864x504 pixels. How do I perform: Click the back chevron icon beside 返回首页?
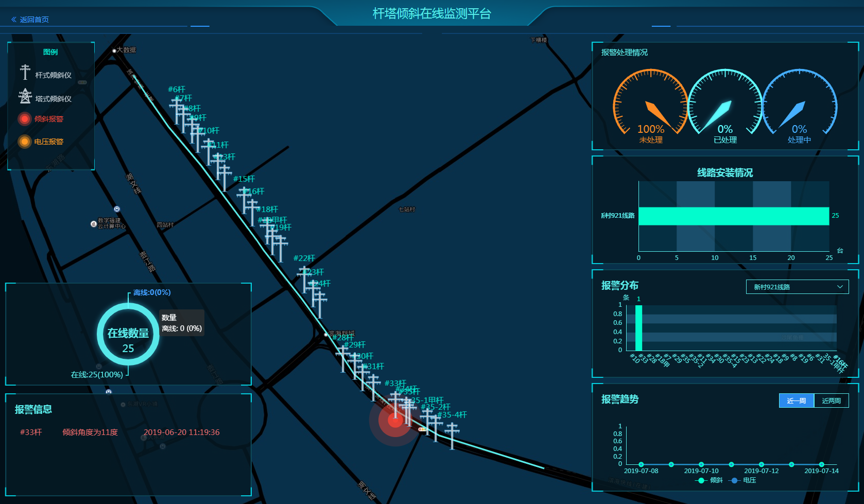(x=14, y=20)
